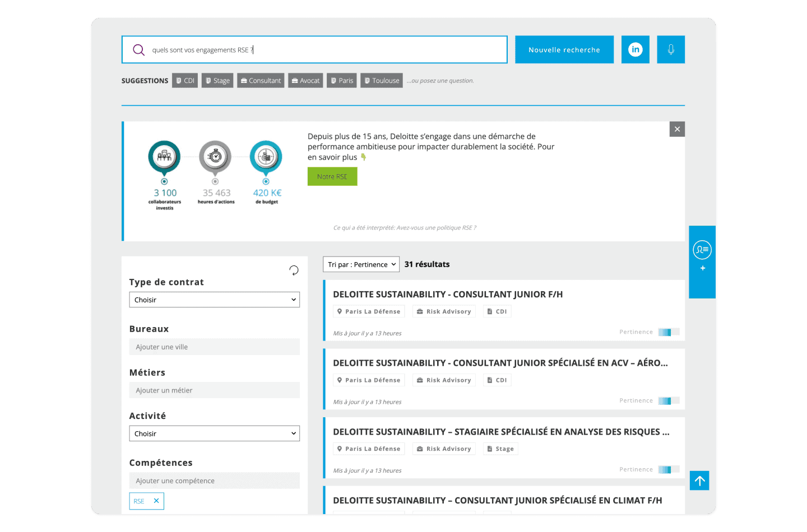This screenshot has height=532, width=807.
Task: Click the first result's Pertinence bar
Action: pyautogui.click(x=668, y=332)
